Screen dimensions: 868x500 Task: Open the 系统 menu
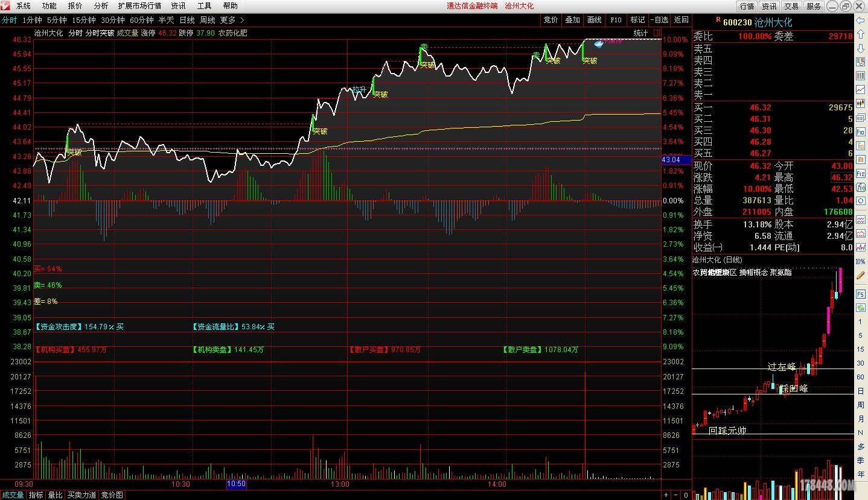[24, 6]
